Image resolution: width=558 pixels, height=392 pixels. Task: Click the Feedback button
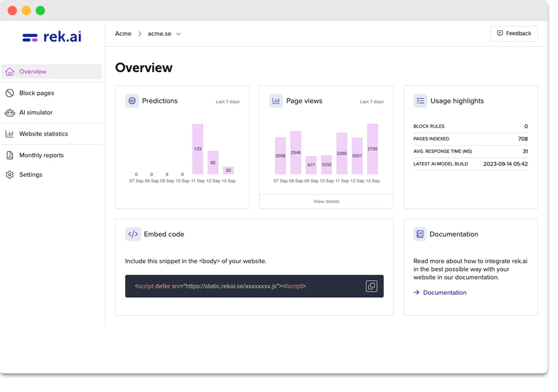(x=514, y=33)
